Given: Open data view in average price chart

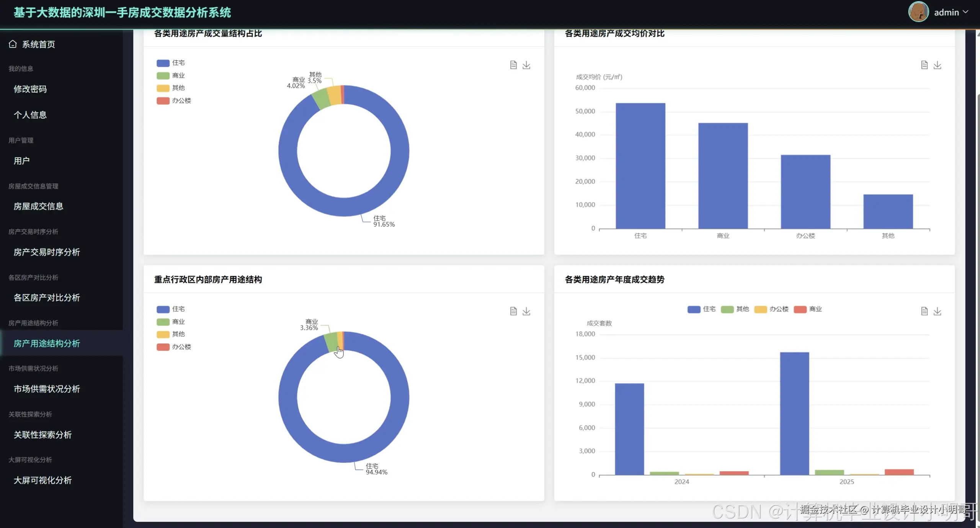Looking at the screenshot, I should pyautogui.click(x=924, y=65).
